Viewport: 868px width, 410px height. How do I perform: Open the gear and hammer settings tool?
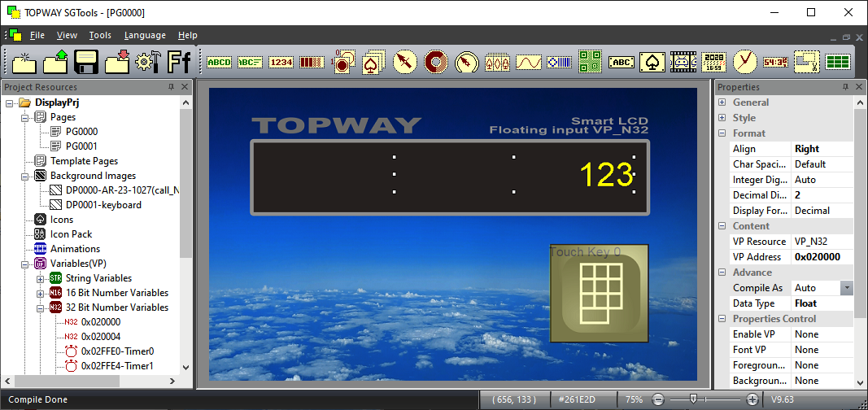pos(148,62)
